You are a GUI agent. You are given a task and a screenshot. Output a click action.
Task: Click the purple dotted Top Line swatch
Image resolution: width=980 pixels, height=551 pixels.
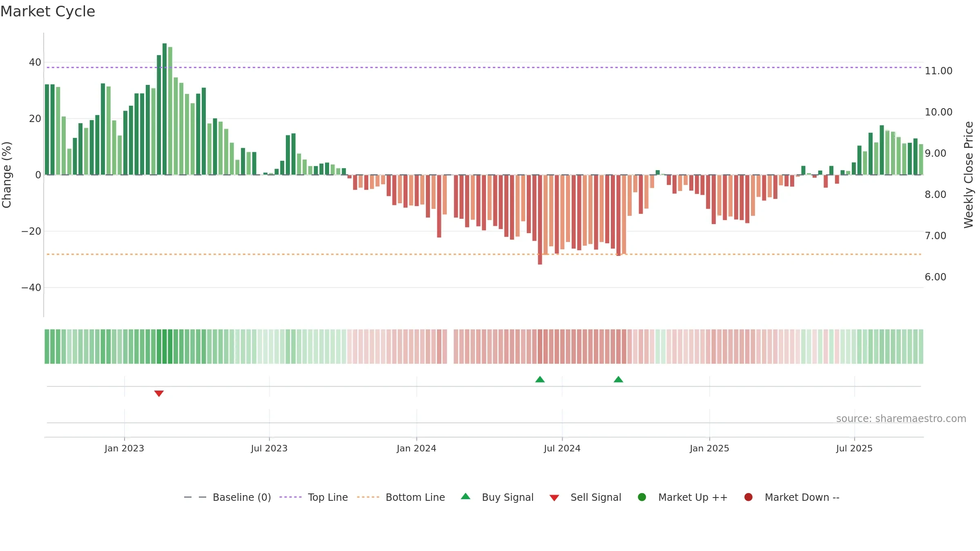coord(290,497)
